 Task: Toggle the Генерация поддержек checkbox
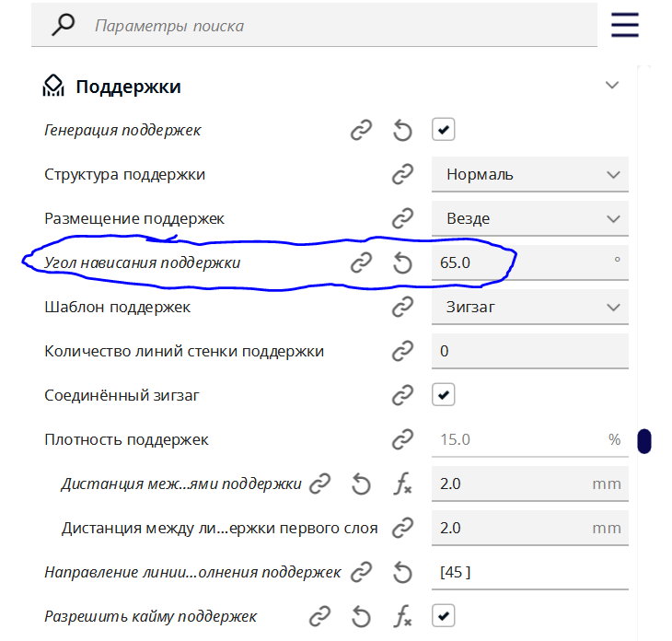click(x=444, y=131)
